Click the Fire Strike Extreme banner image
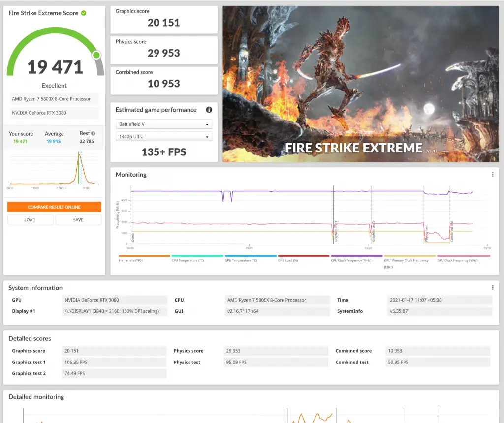 pos(361,84)
